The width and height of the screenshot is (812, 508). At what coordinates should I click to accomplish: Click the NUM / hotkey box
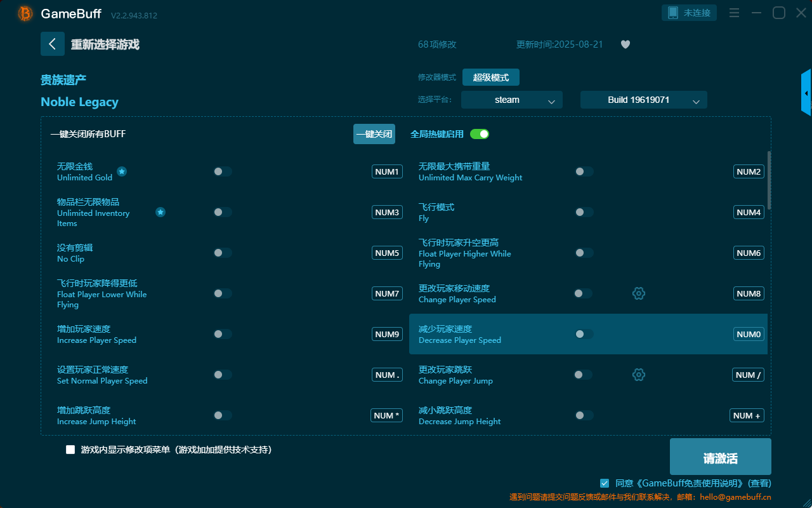coord(748,375)
